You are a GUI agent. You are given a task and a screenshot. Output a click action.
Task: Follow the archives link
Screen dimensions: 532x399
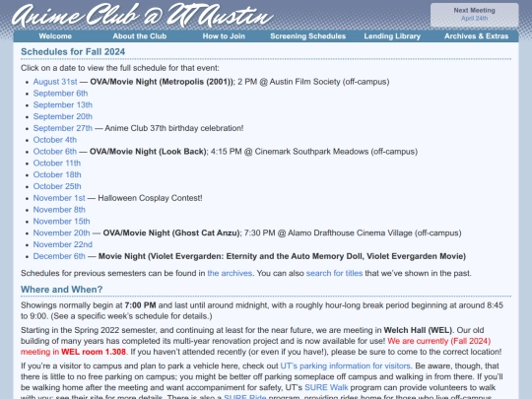[x=230, y=273]
